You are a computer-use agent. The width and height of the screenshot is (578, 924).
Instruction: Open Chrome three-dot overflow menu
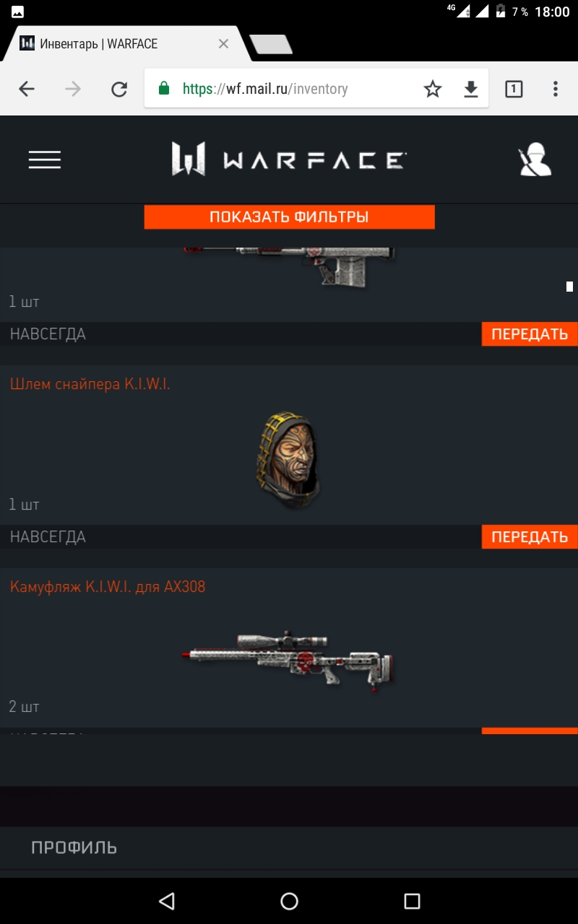click(x=555, y=89)
